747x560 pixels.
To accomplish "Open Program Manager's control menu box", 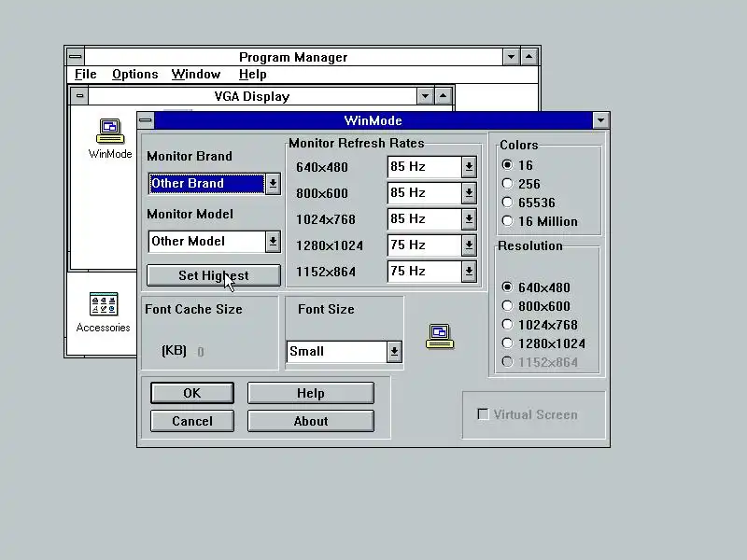I will [76, 57].
